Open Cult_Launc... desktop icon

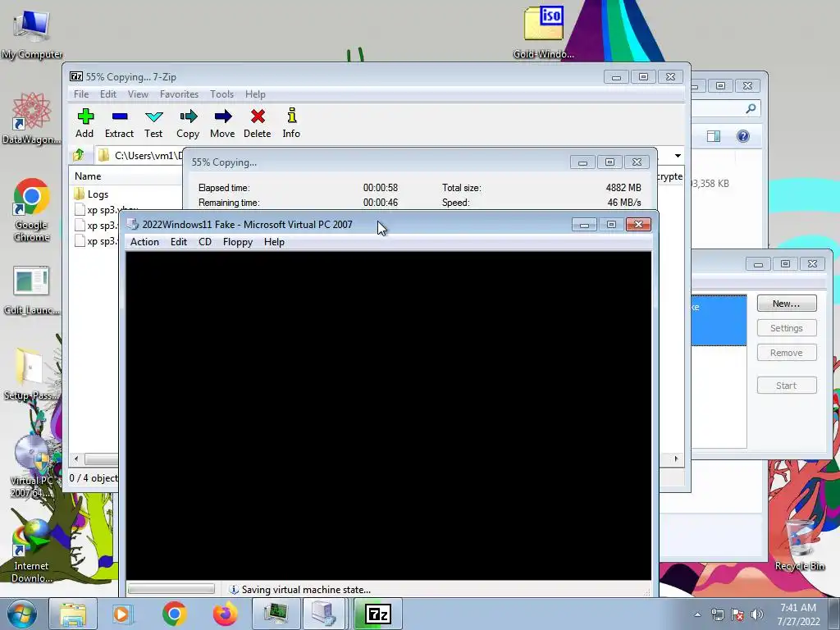point(32,290)
